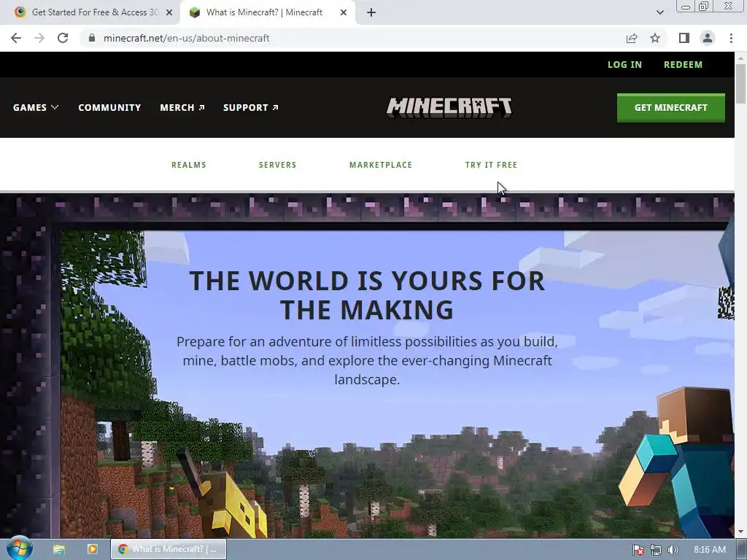The width and height of the screenshot is (747, 560).
Task: Open the SERVERS link
Action: tap(278, 165)
